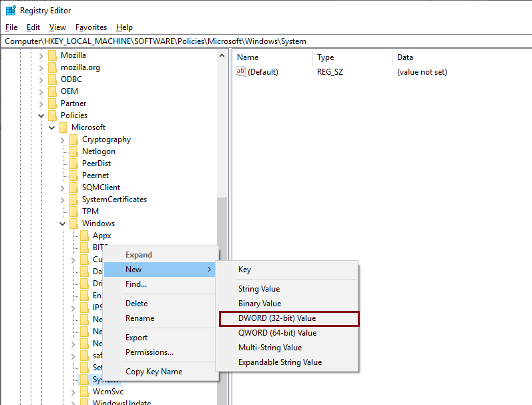
Task: Click the Partner folder icon
Action: point(52,103)
